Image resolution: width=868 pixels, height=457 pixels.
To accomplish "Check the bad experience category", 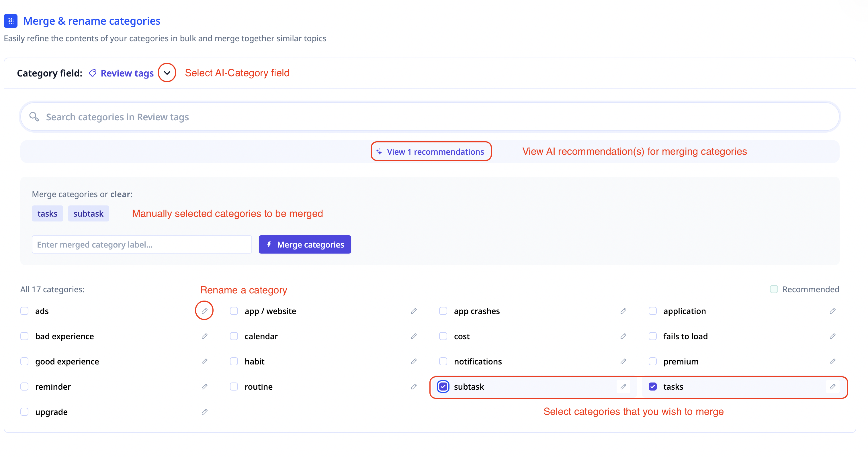I will coord(24,336).
